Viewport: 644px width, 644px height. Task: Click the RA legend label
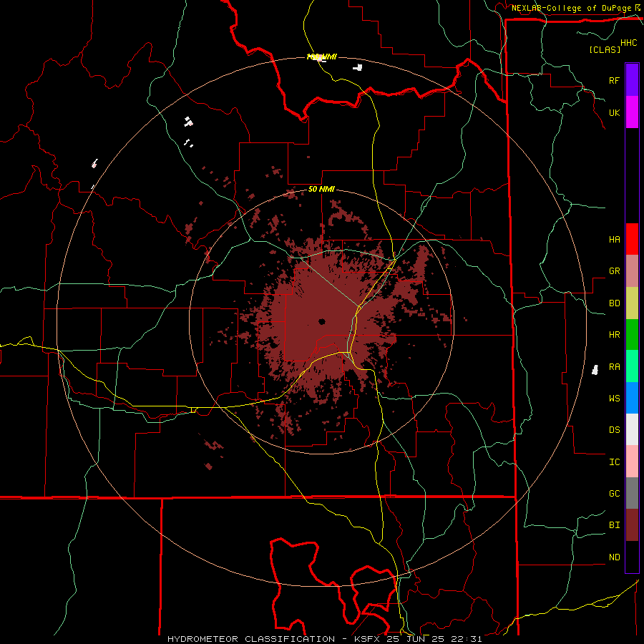614,367
